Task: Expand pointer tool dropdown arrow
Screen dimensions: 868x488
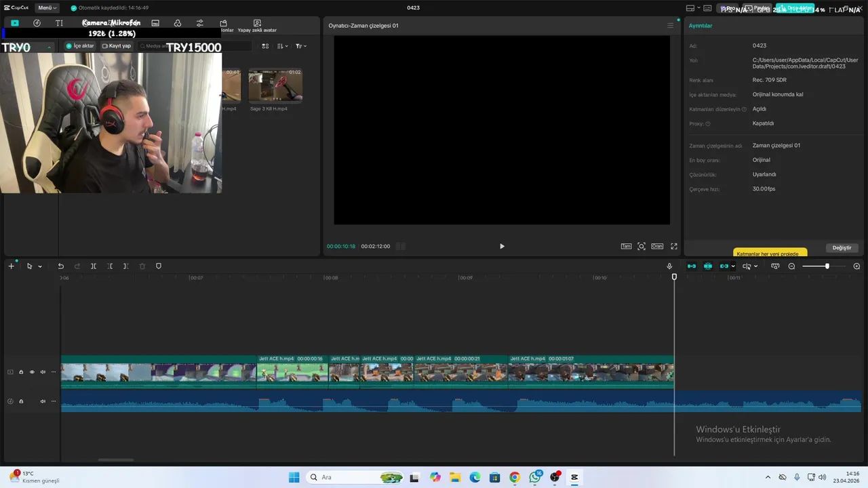Action: tap(40, 266)
